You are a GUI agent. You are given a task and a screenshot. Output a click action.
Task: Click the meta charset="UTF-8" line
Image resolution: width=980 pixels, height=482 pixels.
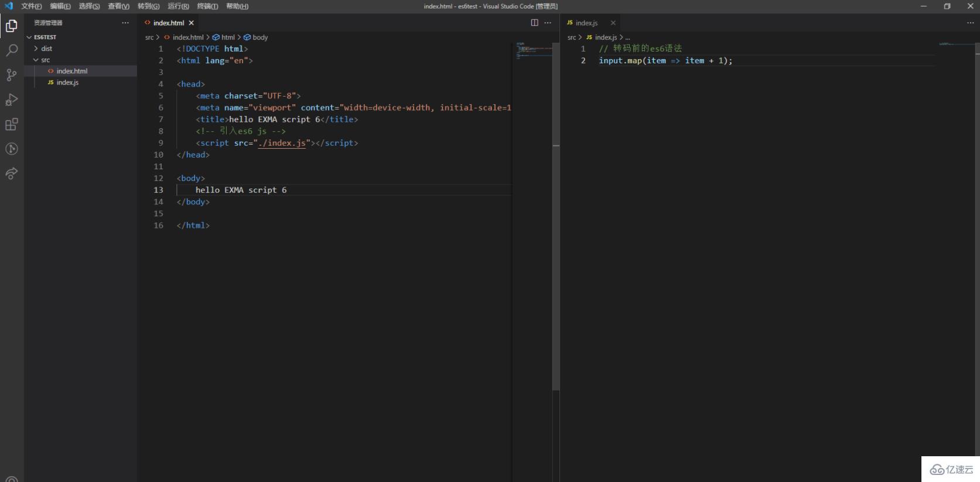tap(248, 96)
